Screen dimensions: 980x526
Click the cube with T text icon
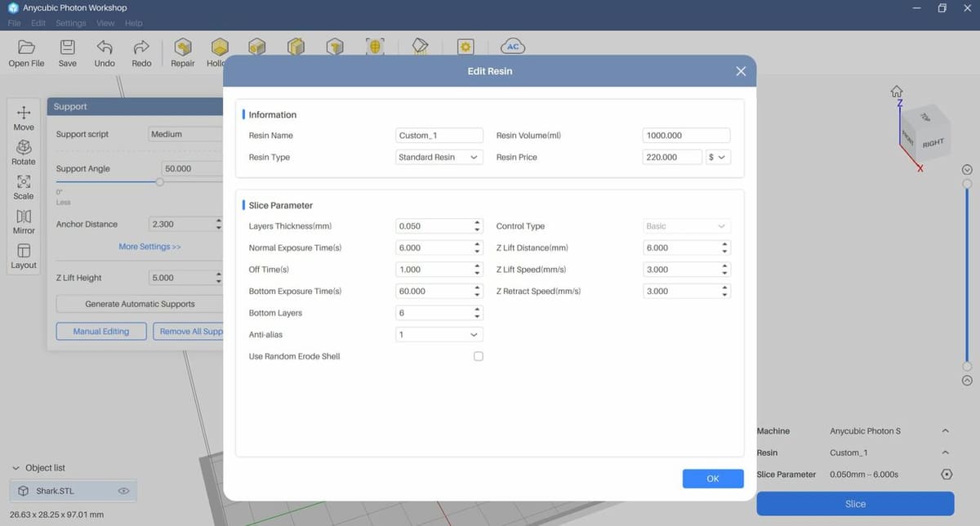pyautogui.click(x=335, y=47)
